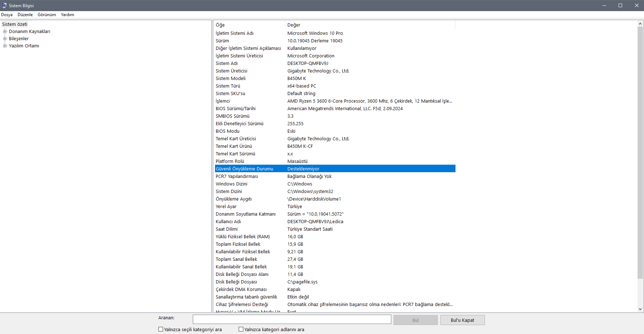The height and width of the screenshot is (334, 644).
Task: Open the Yardım menu
Action: coord(67,15)
